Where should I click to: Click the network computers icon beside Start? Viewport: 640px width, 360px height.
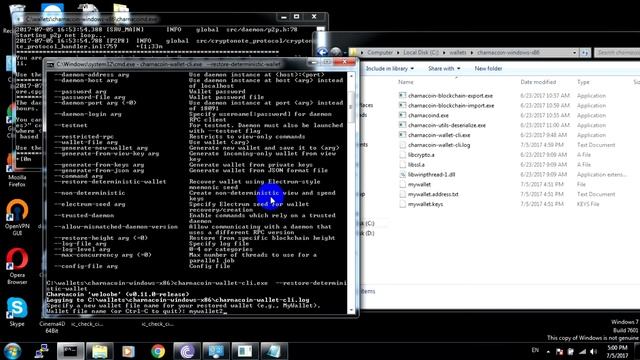point(41,351)
